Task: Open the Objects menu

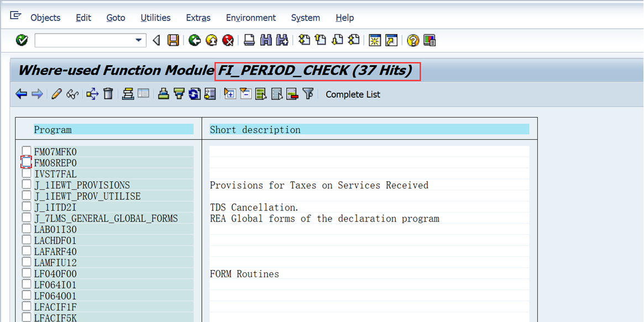Action: point(45,18)
